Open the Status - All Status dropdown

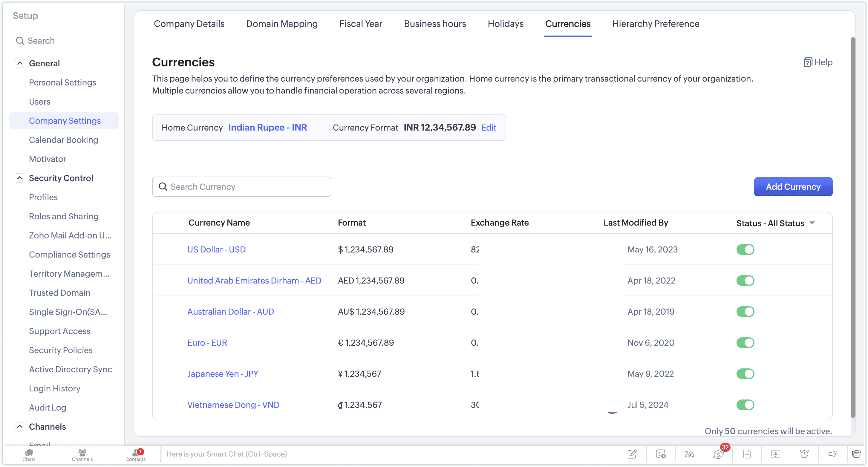775,223
